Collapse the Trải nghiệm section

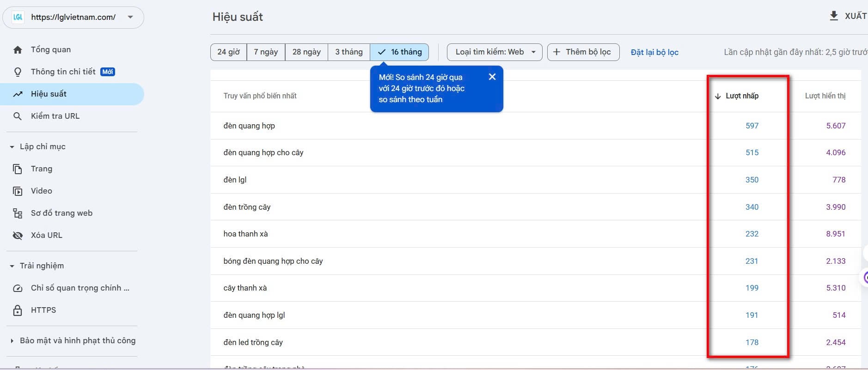pyautogui.click(x=12, y=266)
